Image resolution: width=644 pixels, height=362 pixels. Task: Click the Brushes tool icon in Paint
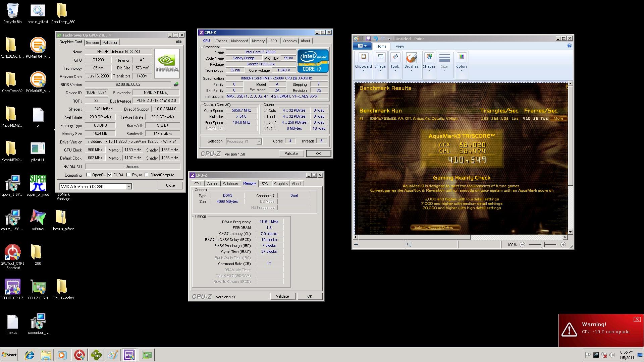[x=411, y=58]
